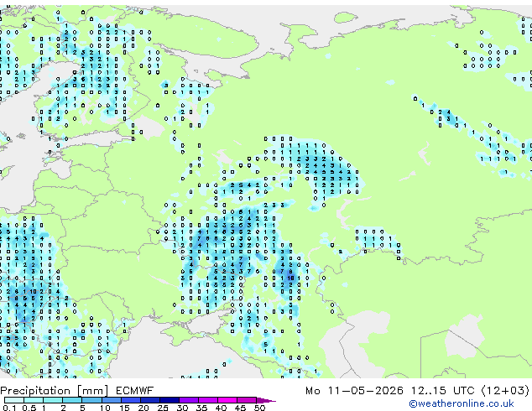Click the 10–15 mm legend swatch
532x411 pixels.
[111, 400]
